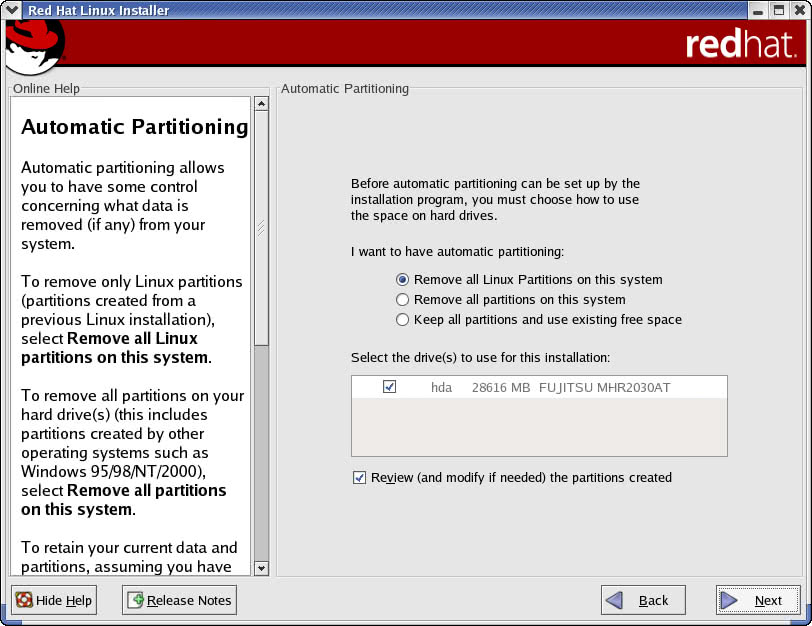Click the hda device name
The width and height of the screenshot is (812, 626).
pos(441,388)
